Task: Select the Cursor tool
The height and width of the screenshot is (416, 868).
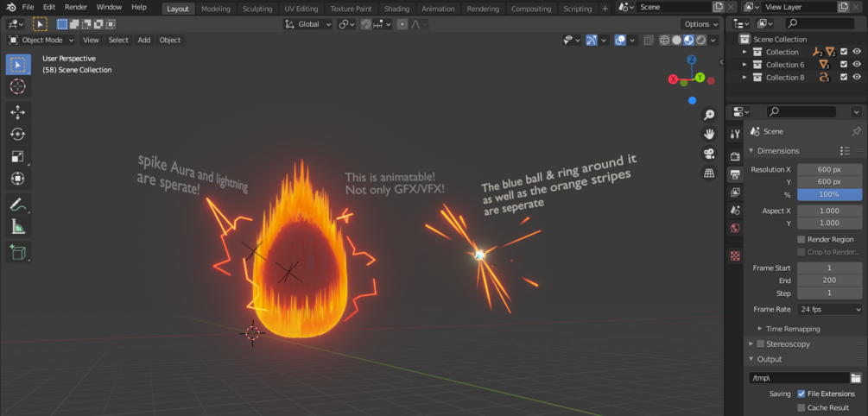Action: point(18,87)
